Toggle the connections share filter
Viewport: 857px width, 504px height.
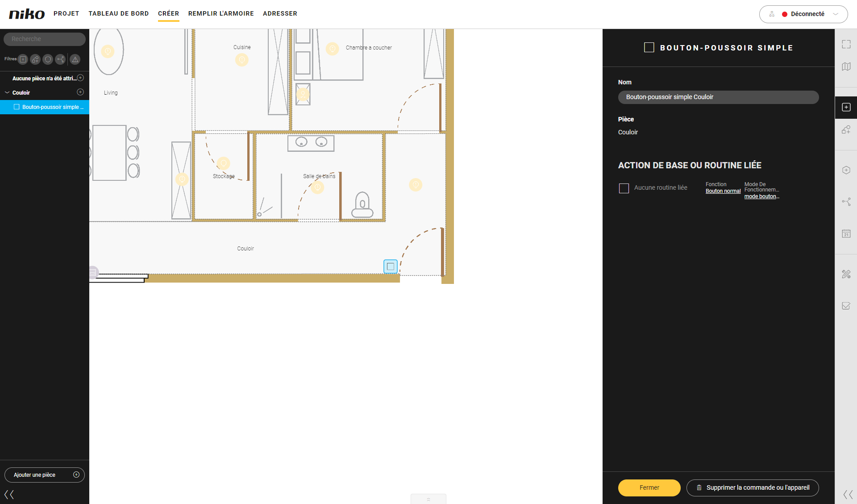[60, 59]
